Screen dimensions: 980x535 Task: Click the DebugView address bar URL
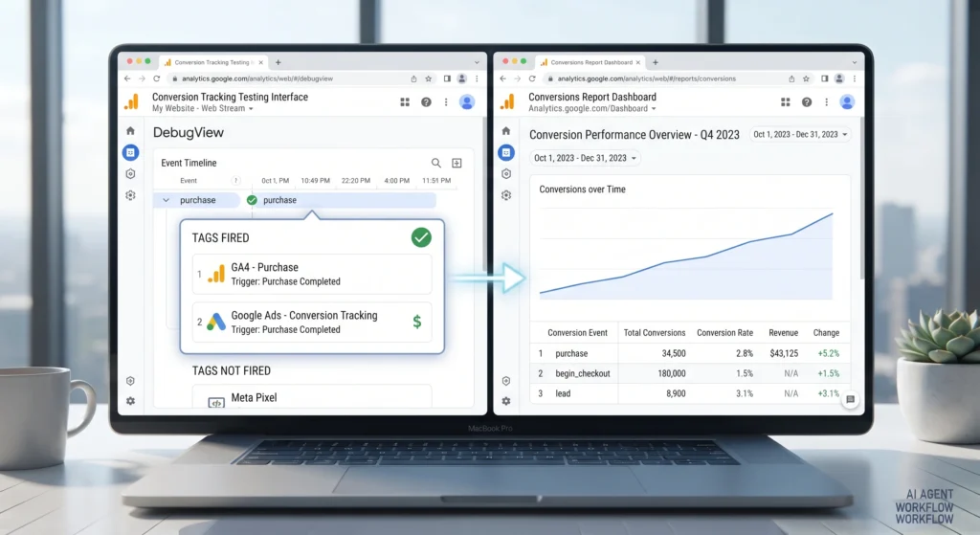[x=257, y=78]
